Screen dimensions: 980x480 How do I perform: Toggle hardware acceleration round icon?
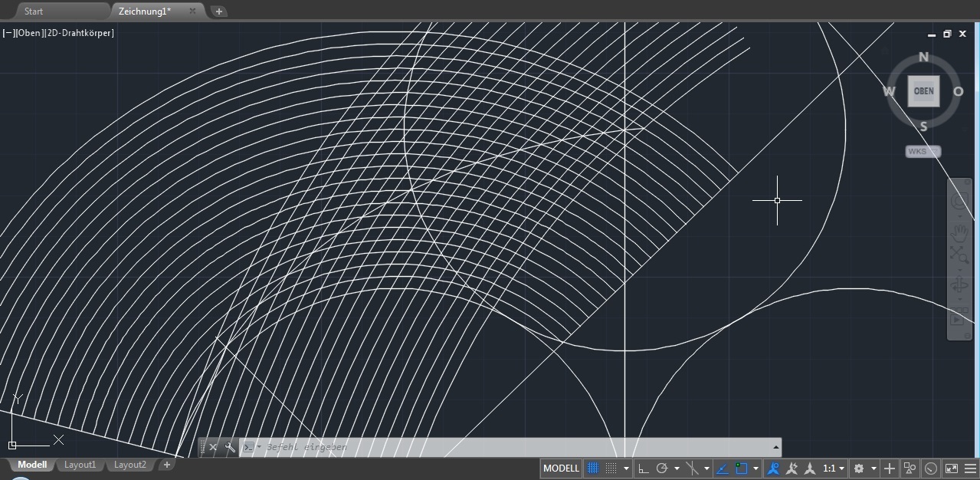pos(931,468)
